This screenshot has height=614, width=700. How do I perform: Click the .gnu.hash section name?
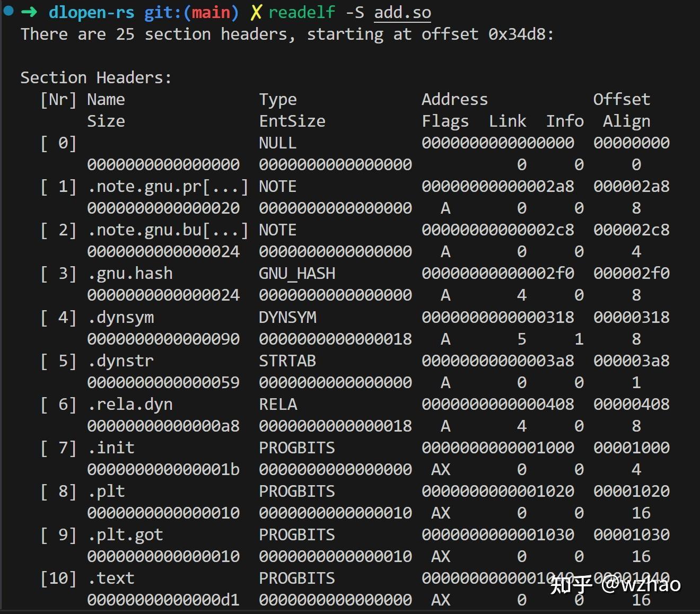click(x=130, y=274)
